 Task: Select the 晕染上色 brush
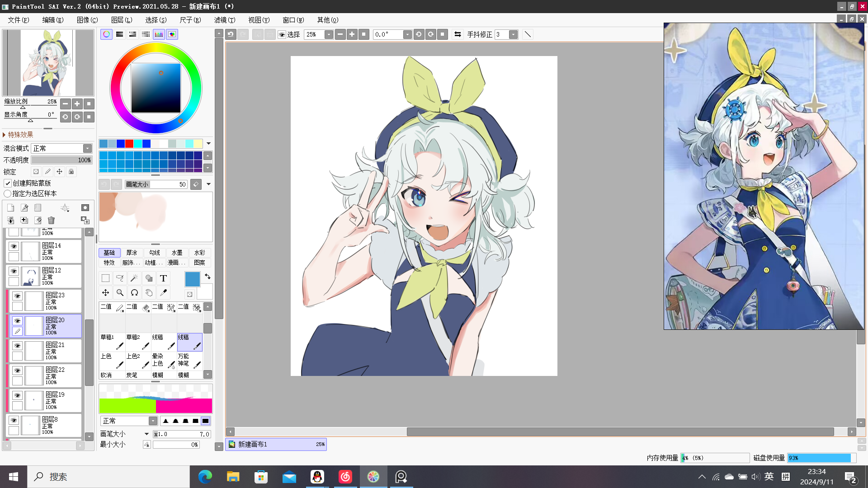point(164,361)
